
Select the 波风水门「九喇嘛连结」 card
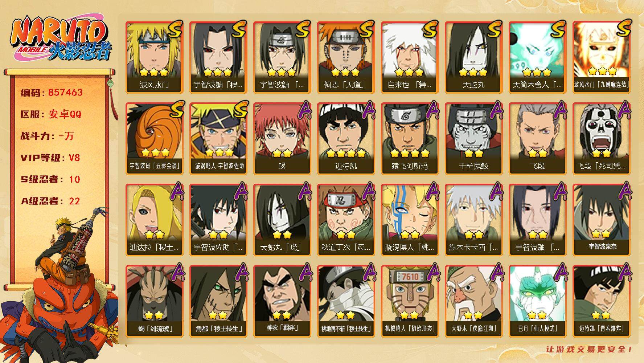(x=602, y=57)
